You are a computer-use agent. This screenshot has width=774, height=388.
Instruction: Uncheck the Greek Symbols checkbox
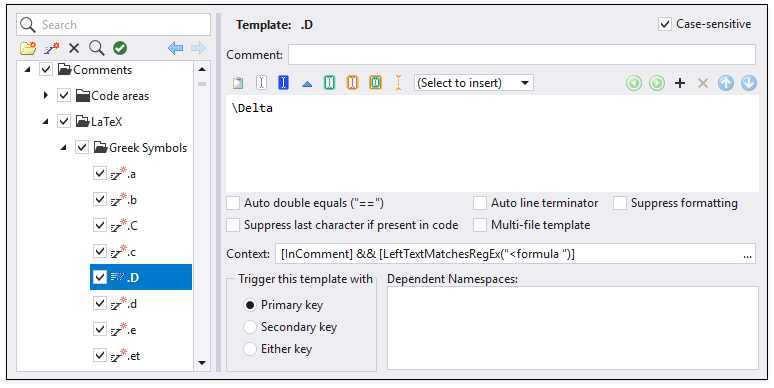coord(82,147)
